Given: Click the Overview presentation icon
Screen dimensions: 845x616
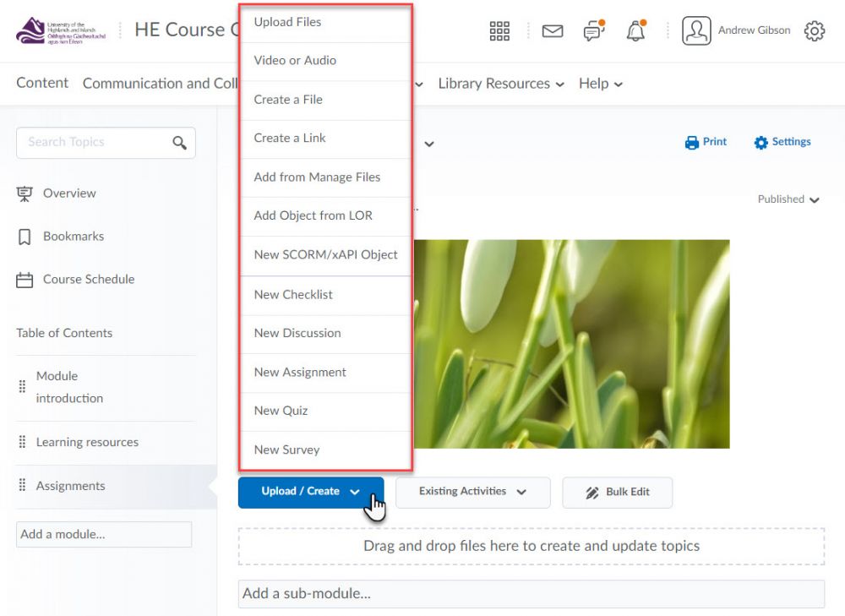Looking at the screenshot, I should click(25, 194).
